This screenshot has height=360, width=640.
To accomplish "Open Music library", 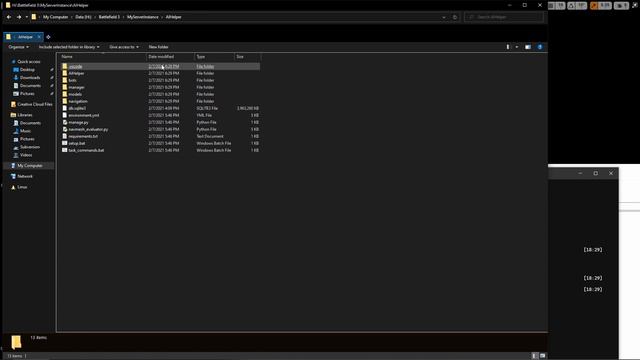I will (x=25, y=131).
